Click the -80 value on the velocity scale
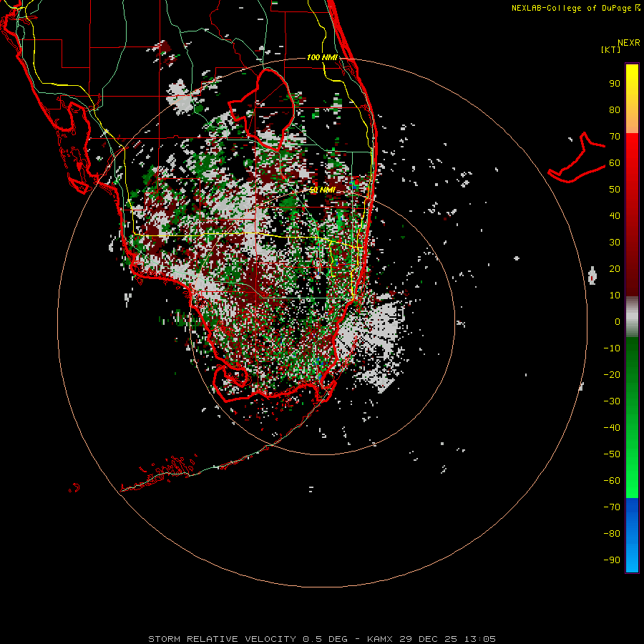Screen dimensions: 644x644 (x=612, y=534)
